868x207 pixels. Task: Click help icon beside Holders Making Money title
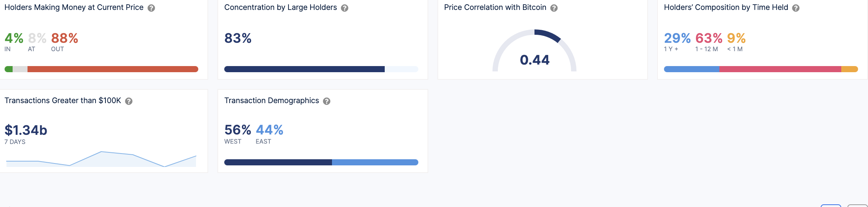[151, 8]
